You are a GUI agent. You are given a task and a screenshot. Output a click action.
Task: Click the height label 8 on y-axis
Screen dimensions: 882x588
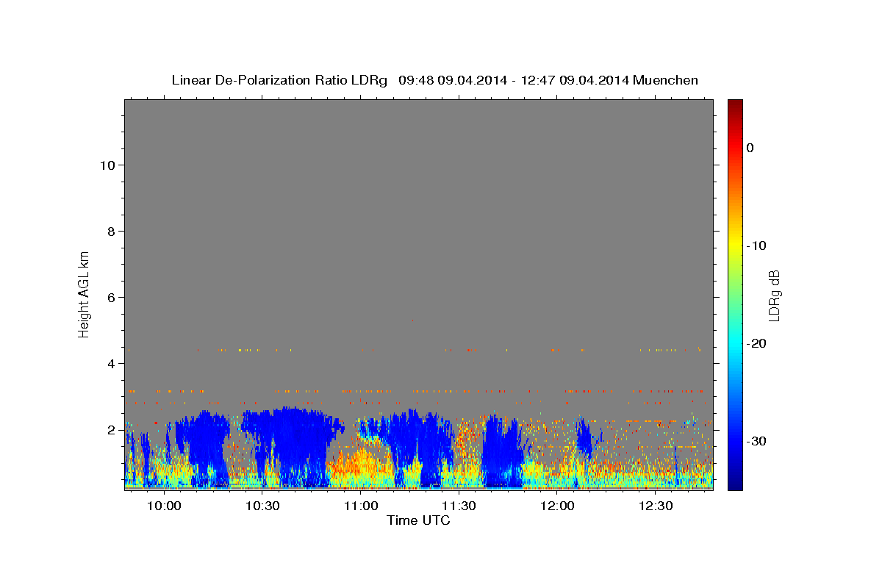(x=110, y=231)
